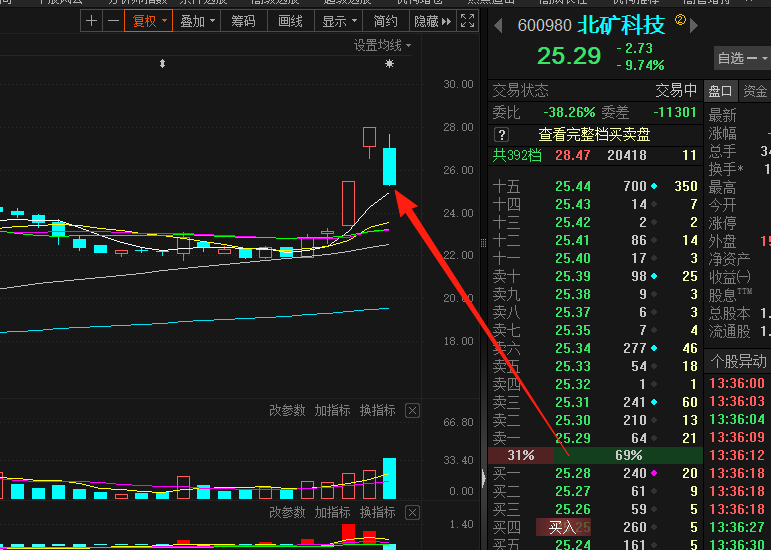Close the lower indicator panel
This screenshot has width=771, height=550.
(413, 513)
